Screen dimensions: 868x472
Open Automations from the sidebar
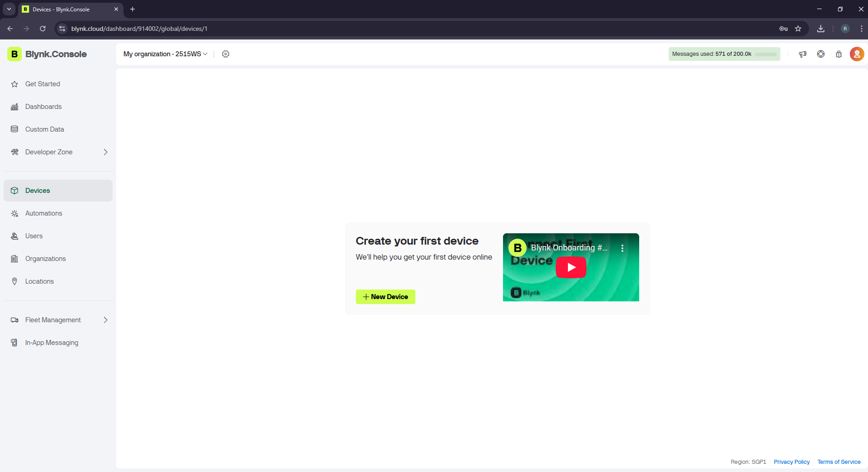[x=44, y=213]
